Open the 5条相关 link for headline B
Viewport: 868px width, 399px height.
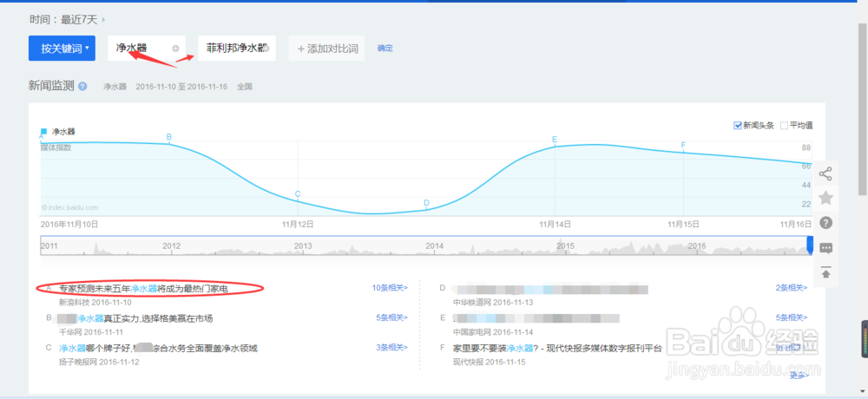point(391,317)
